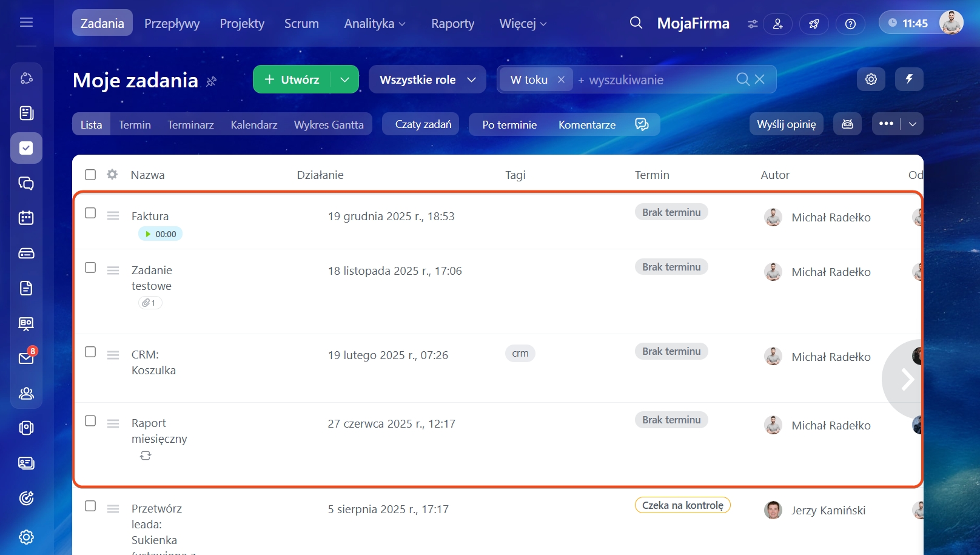
Task: Open the help question mark icon
Action: (x=850, y=24)
